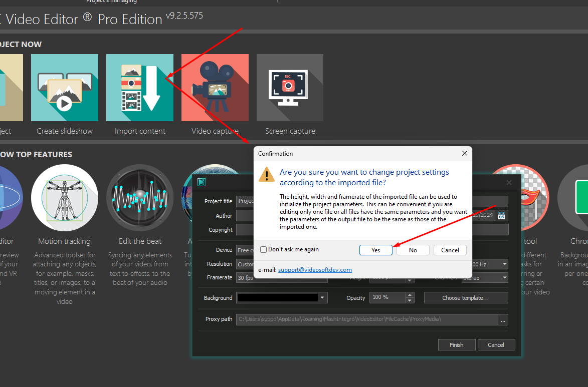Click the v9.2.5.575 version text
Screen dimensions: 588x387
click(x=184, y=16)
